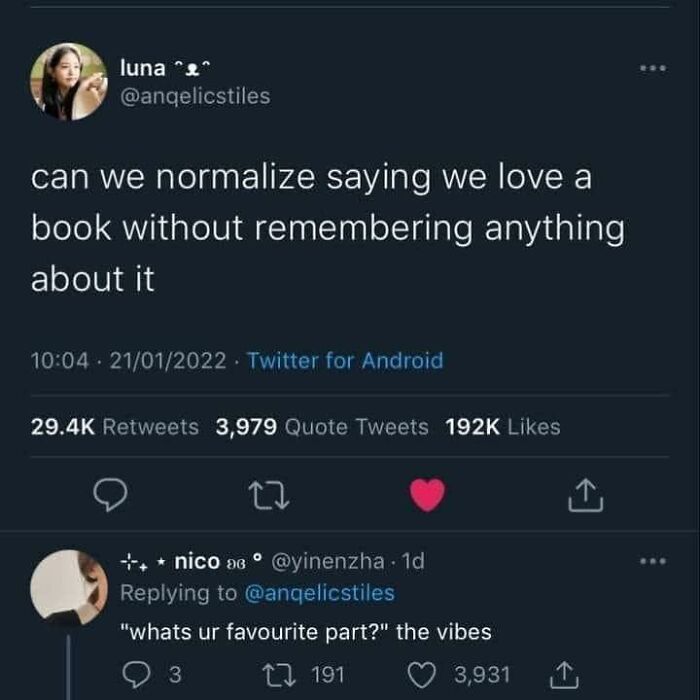View the 3,979 Quote Tweets
The height and width of the screenshot is (700, 700).
coord(322,427)
